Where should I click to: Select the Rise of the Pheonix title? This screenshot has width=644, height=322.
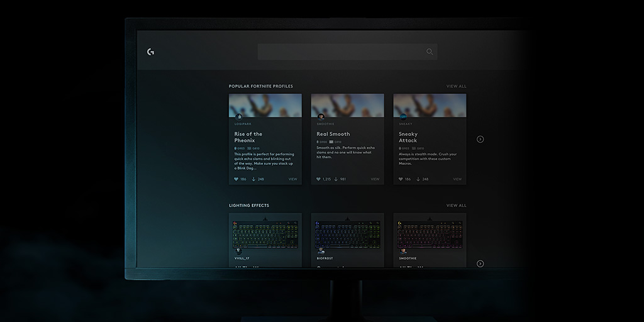click(248, 137)
